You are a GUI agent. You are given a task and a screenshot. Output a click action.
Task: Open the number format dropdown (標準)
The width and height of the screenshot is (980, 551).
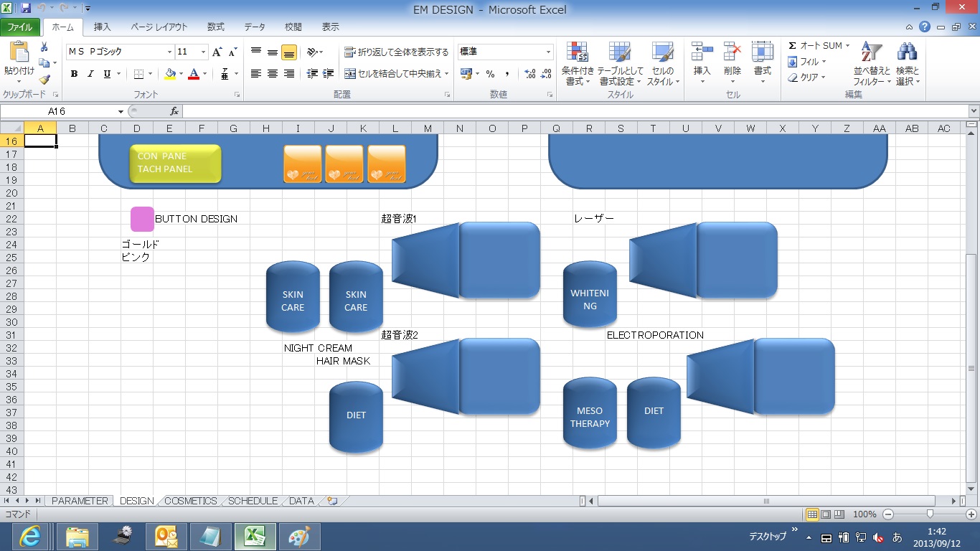(x=549, y=52)
